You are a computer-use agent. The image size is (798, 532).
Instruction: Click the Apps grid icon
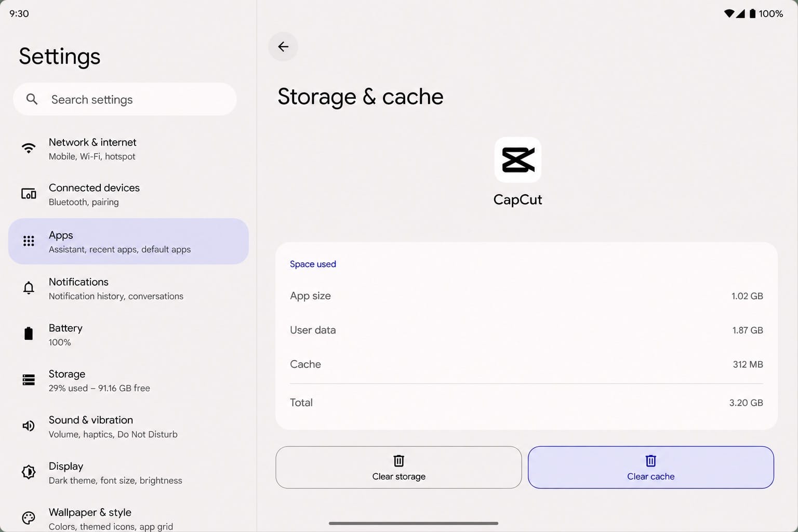click(29, 241)
